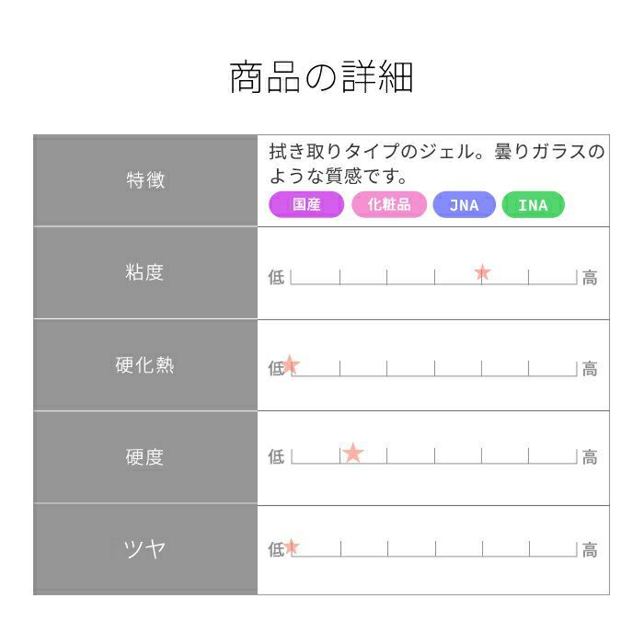Viewport: 644px width, 644px height.
Task: Select the pink 化粧品 badge
Action: [x=389, y=204]
